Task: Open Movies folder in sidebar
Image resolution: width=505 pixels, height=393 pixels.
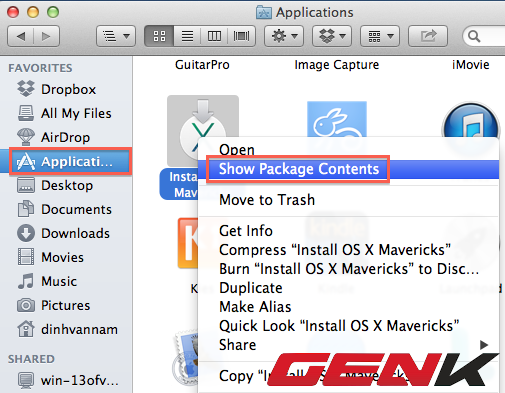Action: [66, 257]
